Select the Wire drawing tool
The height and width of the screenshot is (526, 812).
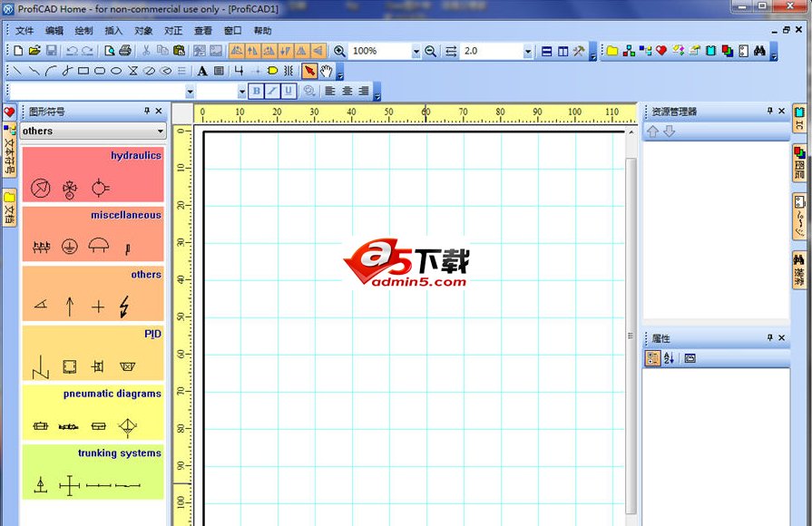(x=239, y=71)
